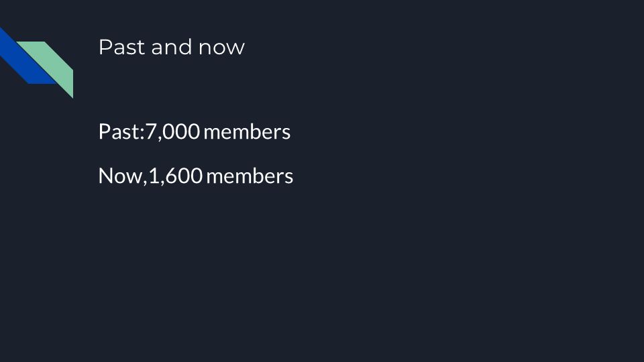The width and height of the screenshot is (644, 362).
Task: Click 'members' in the Now line
Action: tap(250, 176)
